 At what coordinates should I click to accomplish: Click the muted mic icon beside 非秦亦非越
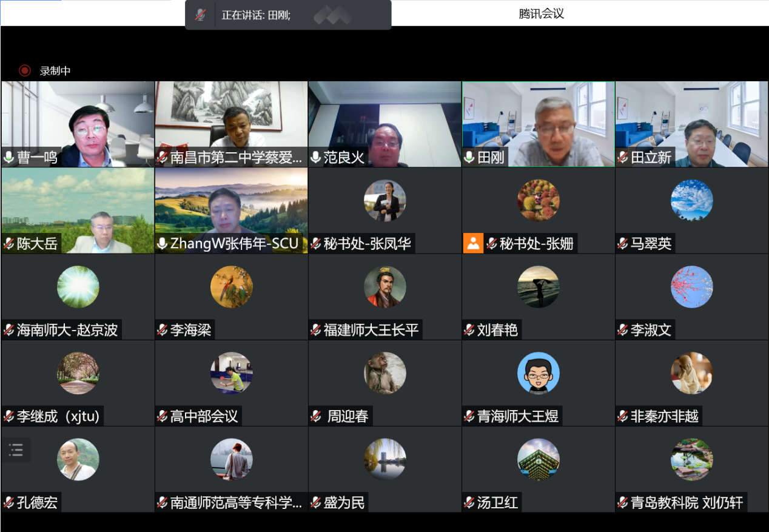(x=623, y=416)
